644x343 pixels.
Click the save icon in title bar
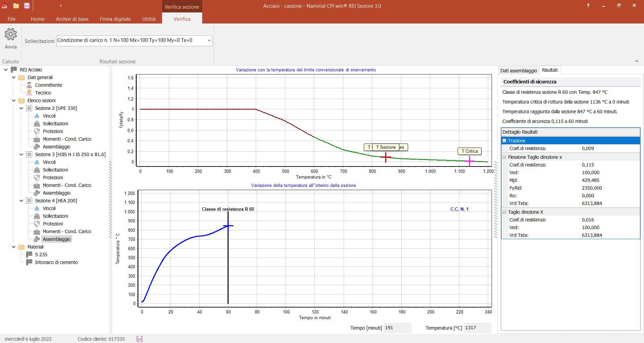coord(27,6)
